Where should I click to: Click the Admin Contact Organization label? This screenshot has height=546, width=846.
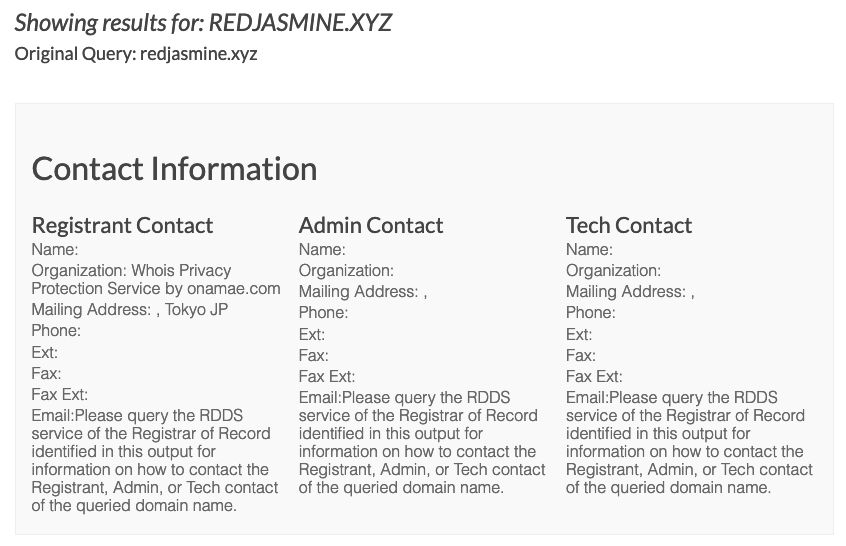(x=346, y=271)
